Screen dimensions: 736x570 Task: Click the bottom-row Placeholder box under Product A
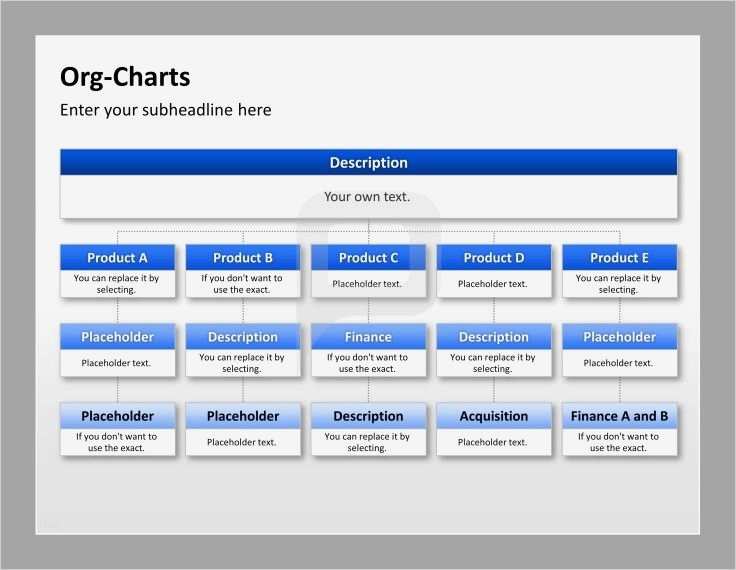[117, 416]
